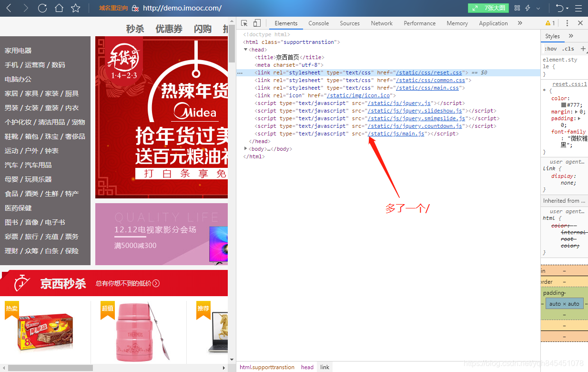
Task: Open the /static/css/main.css link
Action: coord(427,88)
